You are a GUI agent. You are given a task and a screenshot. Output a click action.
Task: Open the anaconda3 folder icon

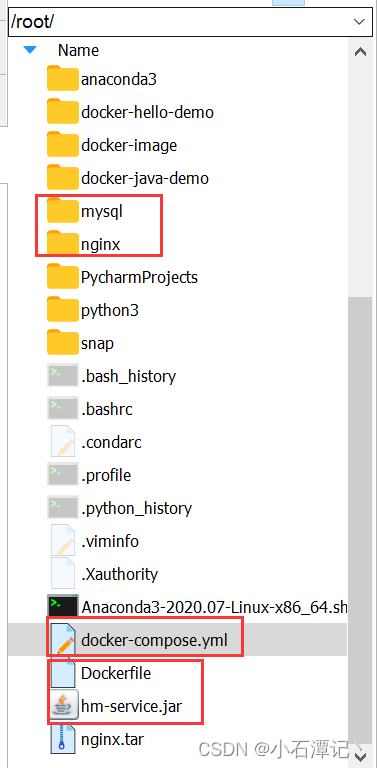[63, 78]
